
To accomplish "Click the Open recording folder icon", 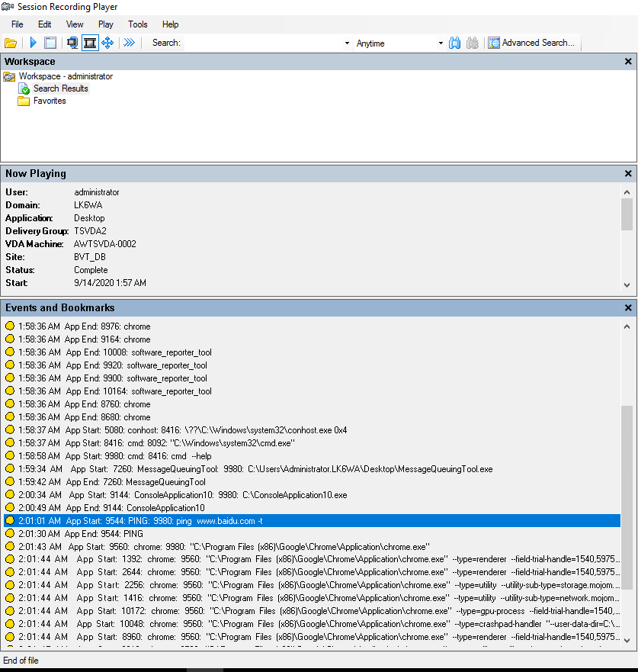I will coord(11,43).
